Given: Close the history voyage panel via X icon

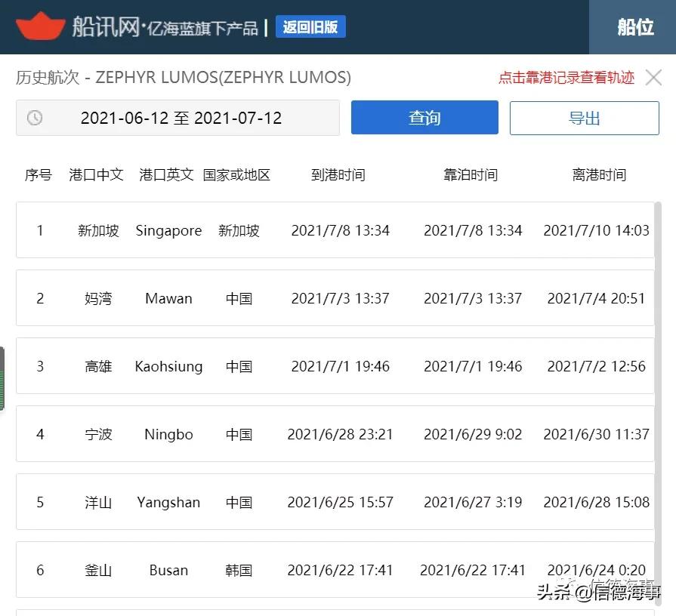Looking at the screenshot, I should point(653,77).
